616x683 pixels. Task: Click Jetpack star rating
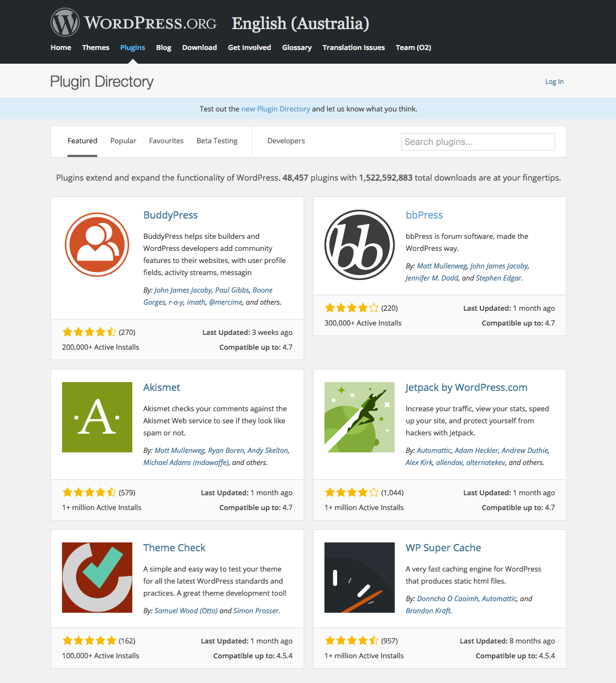coord(352,492)
